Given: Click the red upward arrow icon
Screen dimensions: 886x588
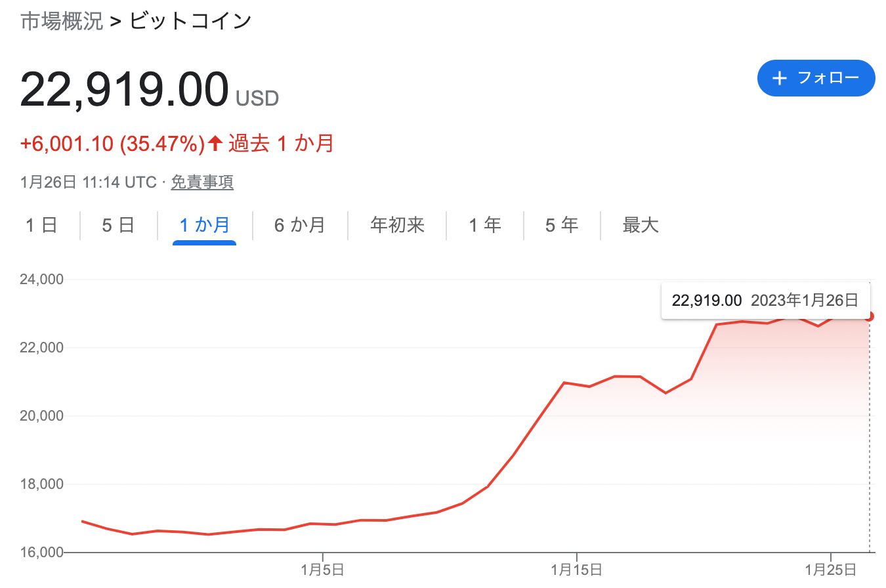Looking at the screenshot, I should click(215, 143).
